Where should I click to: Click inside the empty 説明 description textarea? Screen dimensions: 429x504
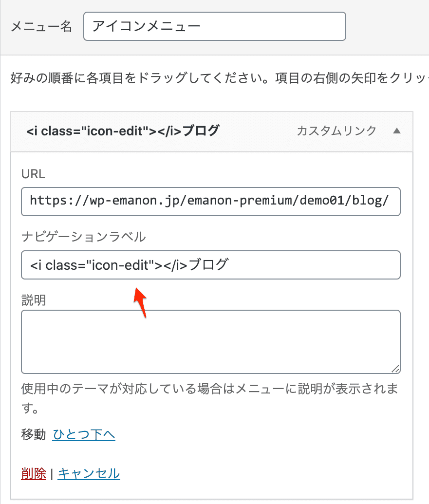pyautogui.click(x=211, y=342)
